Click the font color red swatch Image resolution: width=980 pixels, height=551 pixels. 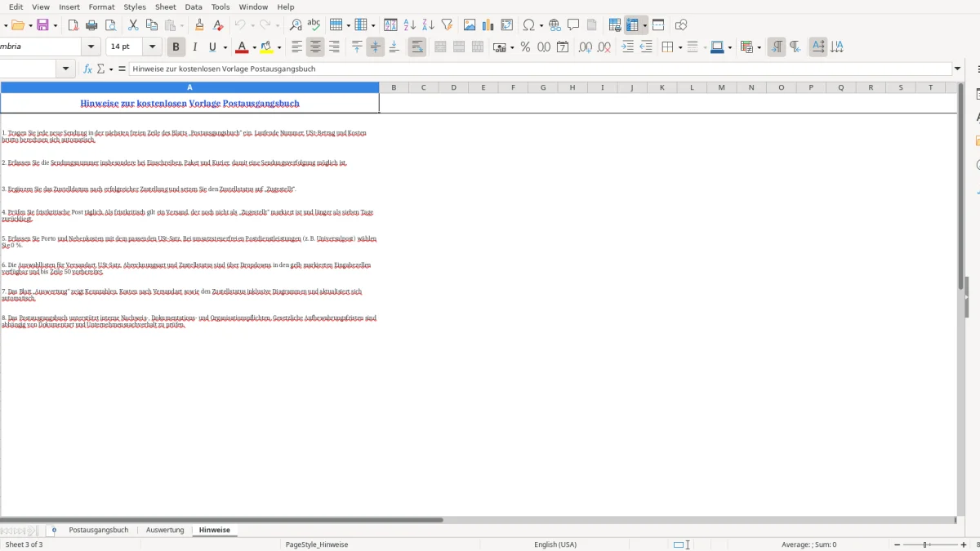pyautogui.click(x=241, y=47)
